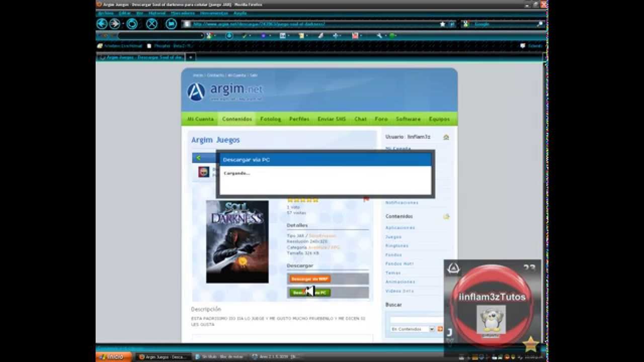Click the red flag report icon
Viewport: 644px width, 362px height.
click(366, 199)
